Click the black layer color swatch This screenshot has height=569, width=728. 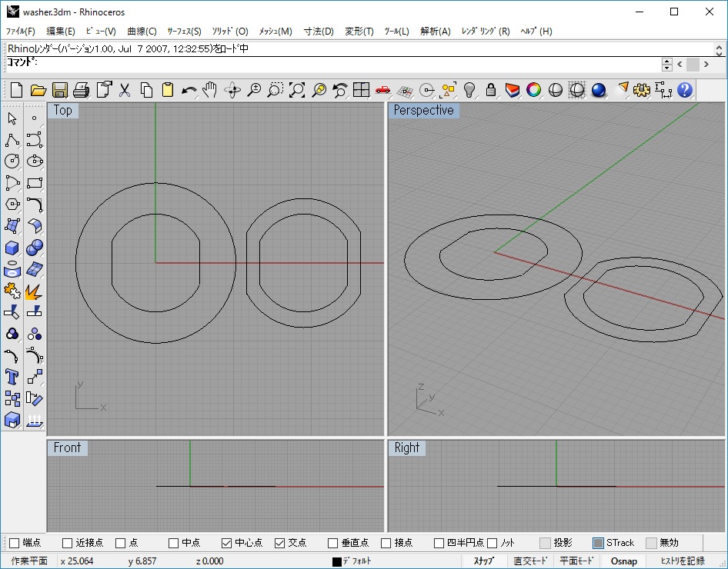[337, 561]
